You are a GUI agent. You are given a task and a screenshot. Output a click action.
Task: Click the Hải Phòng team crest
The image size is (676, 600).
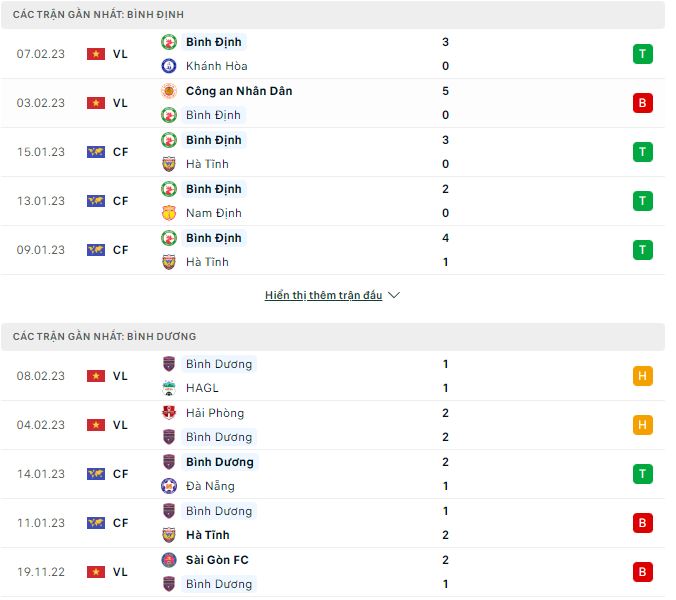[x=169, y=413]
